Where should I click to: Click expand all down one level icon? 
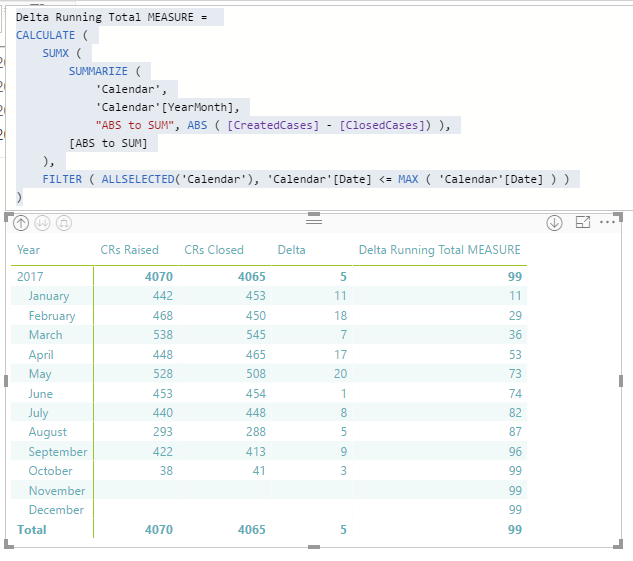64,223
